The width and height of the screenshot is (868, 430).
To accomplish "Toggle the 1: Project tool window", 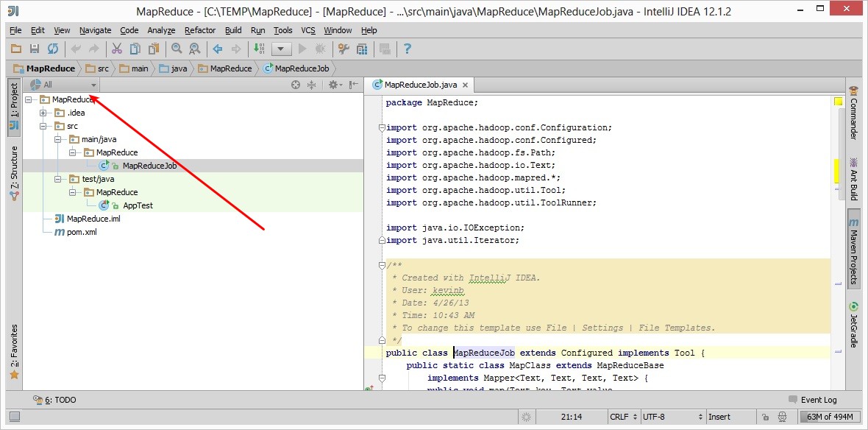I will [x=14, y=107].
